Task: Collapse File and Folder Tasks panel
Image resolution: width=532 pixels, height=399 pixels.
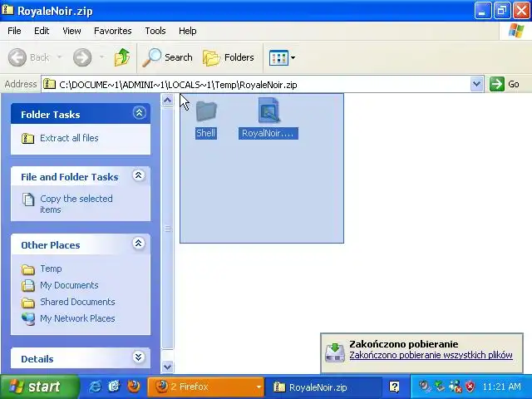Action: point(139,175)
